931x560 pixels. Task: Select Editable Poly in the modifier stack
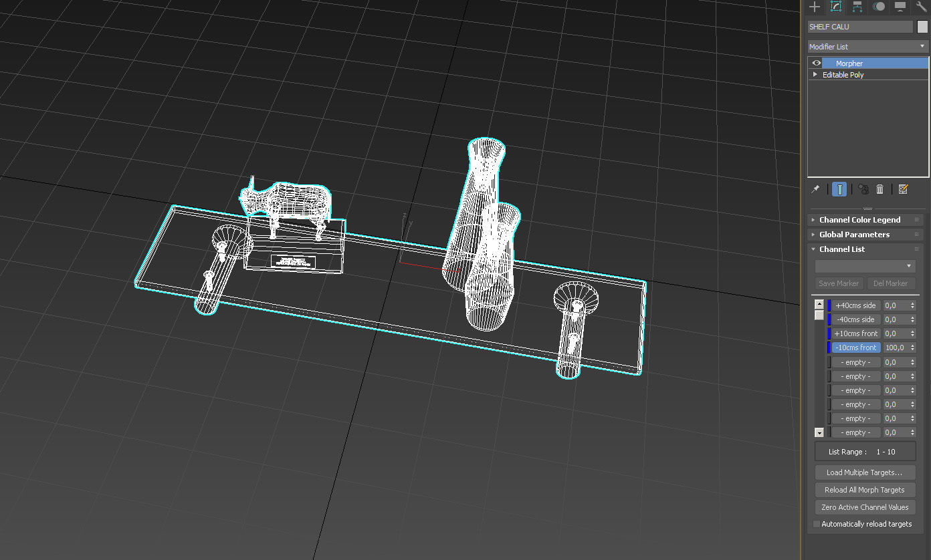click(x=843, y=75)
